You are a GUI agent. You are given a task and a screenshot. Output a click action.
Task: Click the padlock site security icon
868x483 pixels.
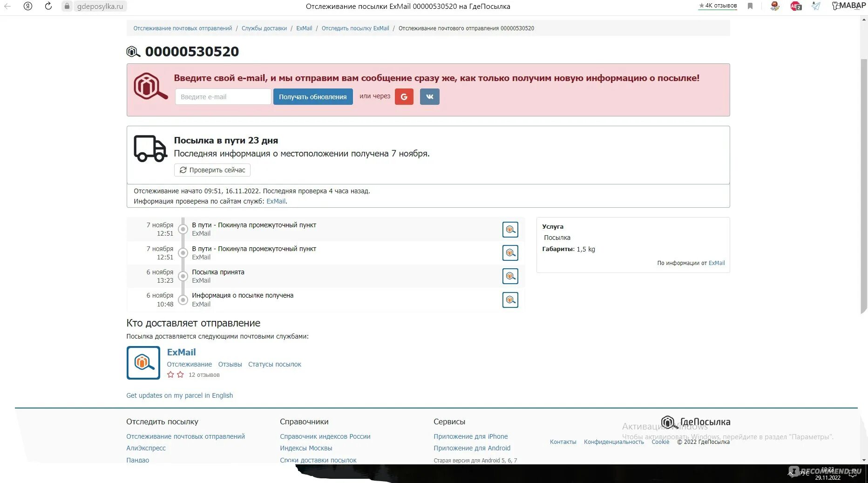67,6
